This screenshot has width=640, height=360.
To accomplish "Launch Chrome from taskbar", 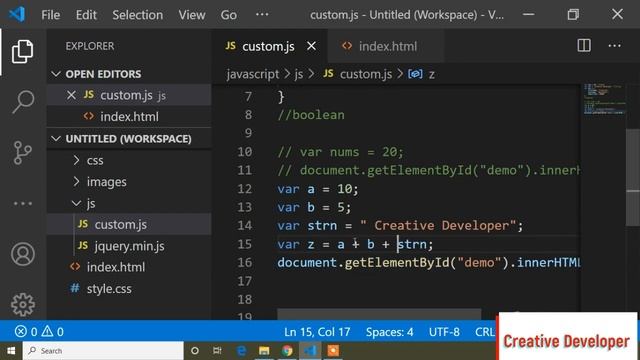I will pos(287,351).
